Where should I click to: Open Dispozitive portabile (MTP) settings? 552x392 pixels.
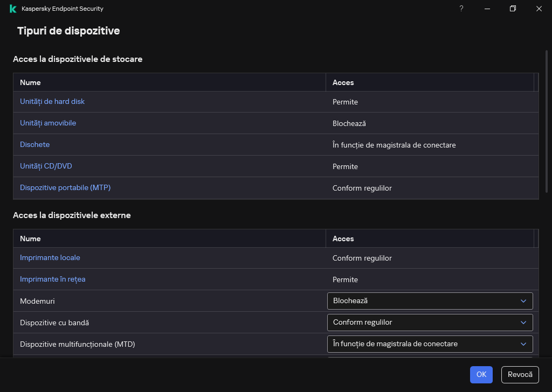(65, 187)
